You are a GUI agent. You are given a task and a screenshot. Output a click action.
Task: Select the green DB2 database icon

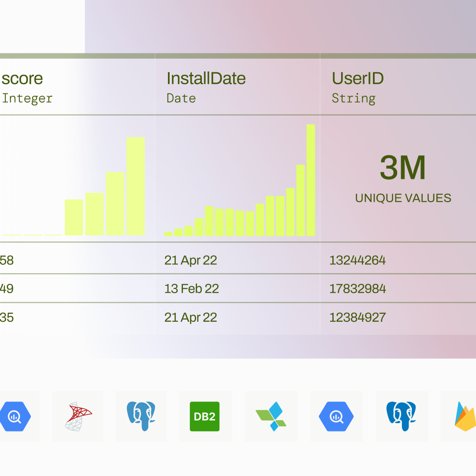click(205, 416)
